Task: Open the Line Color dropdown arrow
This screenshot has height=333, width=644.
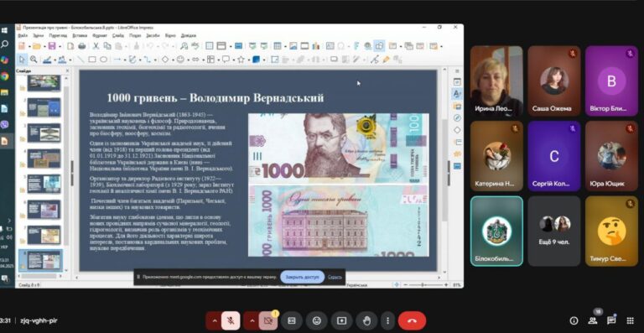Action: click(55, 60)
